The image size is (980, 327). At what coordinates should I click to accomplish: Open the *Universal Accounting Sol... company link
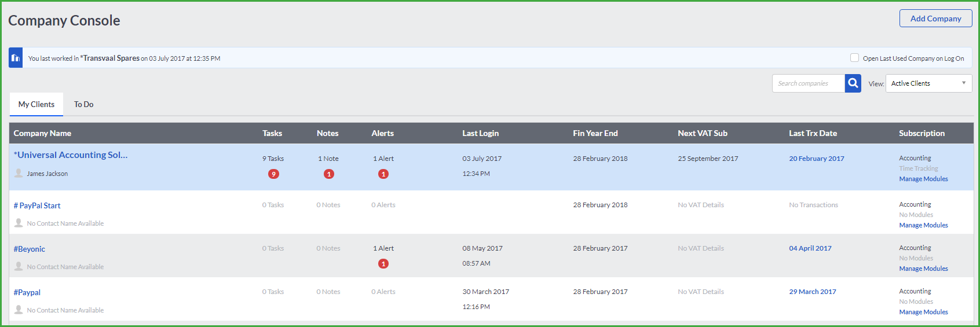pyautogui.click(x=71, y=155)
